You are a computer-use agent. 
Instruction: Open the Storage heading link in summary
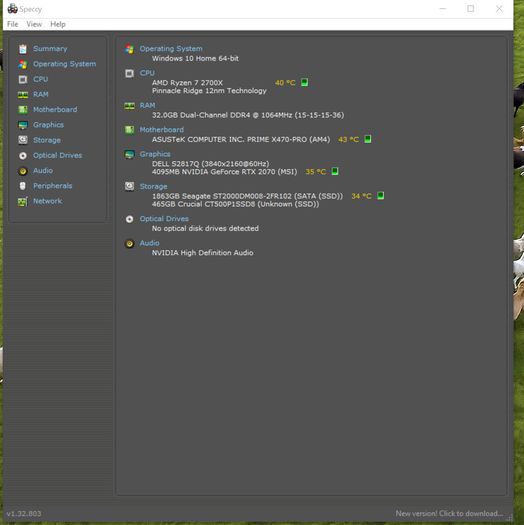pos(153,186)
